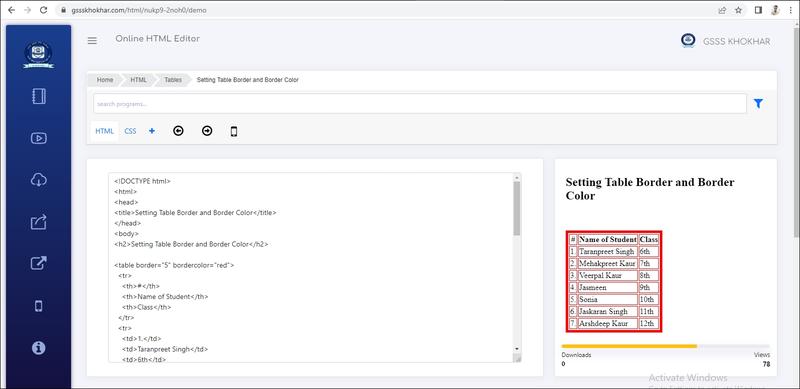The image size is (800, 389).
Task: Open the notebook icon in sidebar
Action: (x=39, y=96)
